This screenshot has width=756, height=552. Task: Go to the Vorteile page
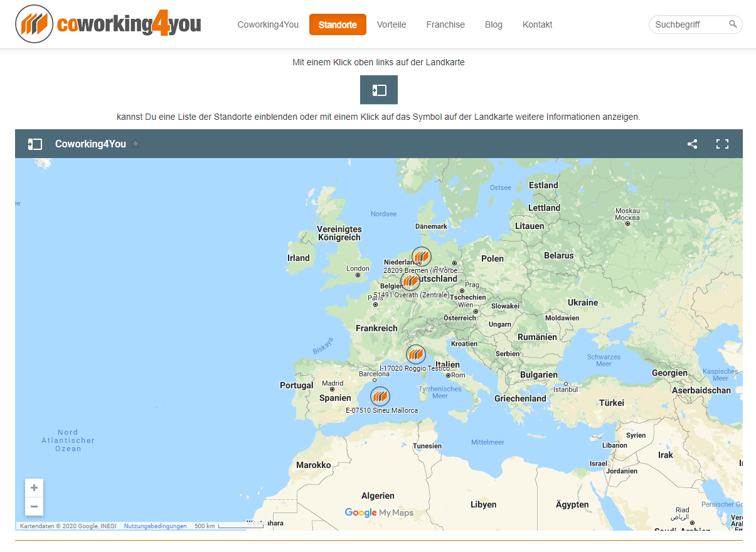point(391,24)
